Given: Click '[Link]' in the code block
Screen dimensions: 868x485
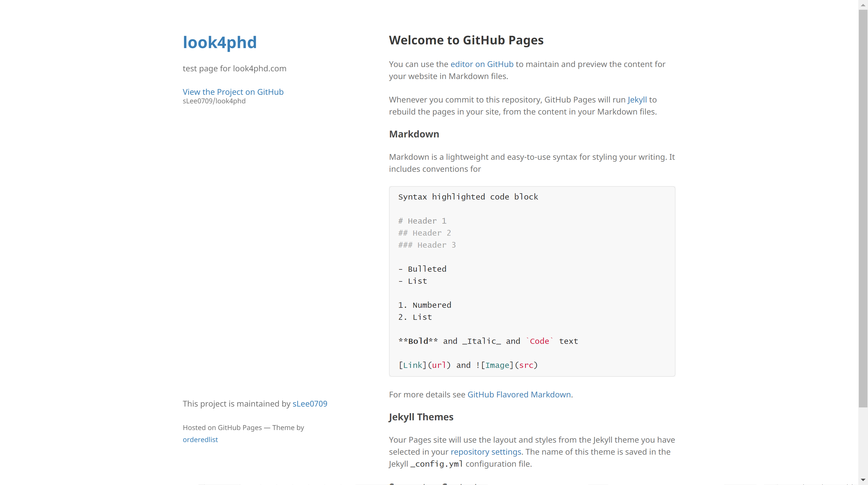Looking at the screenshot, I should point(413,365).
